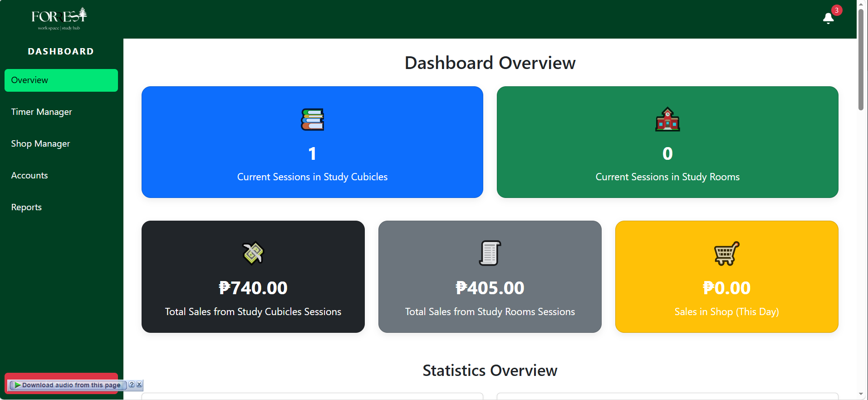Click Current Sessions in Study Rooms label
Screen dimensions: 868x400
[x=667, y=177]
